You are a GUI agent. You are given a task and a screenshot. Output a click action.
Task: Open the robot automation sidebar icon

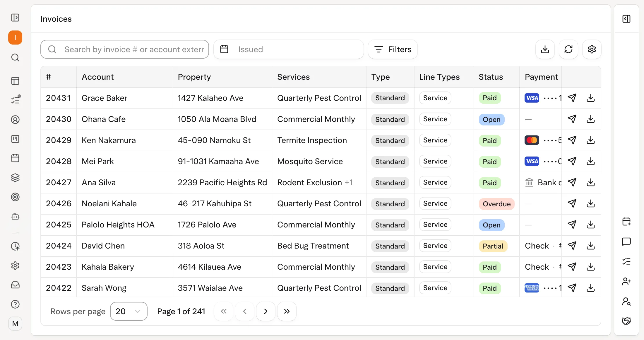[15, 217]
